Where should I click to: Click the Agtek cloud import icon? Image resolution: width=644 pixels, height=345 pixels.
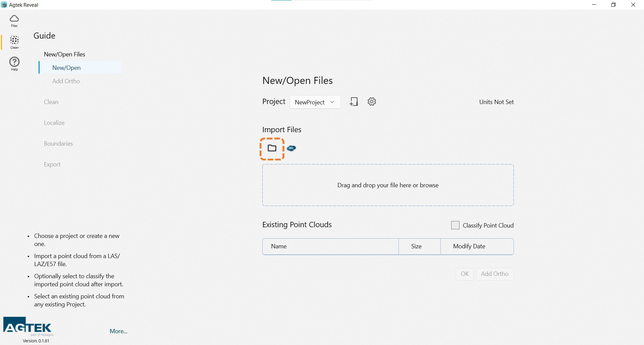point(291,148)
